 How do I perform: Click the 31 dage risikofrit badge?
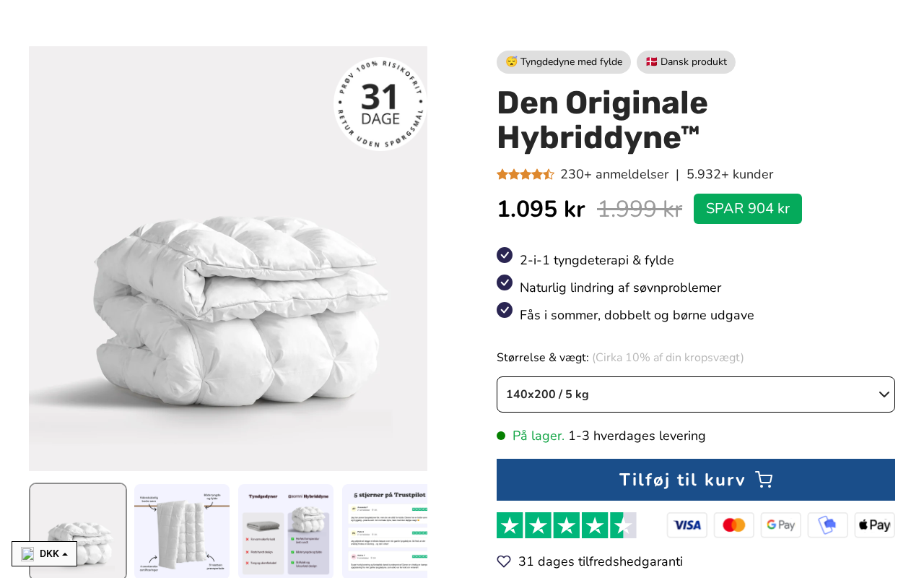pyautogui.click(x=380, y=104)
